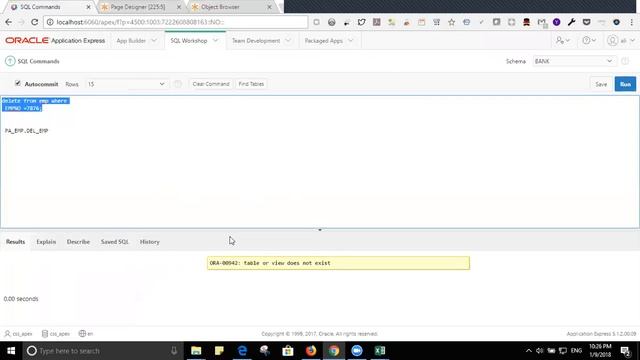Expand Packaged Apps dropdown arrow
Image resolution: width=640 pixels, height=360 pixels.
click(x=350, y=40)
